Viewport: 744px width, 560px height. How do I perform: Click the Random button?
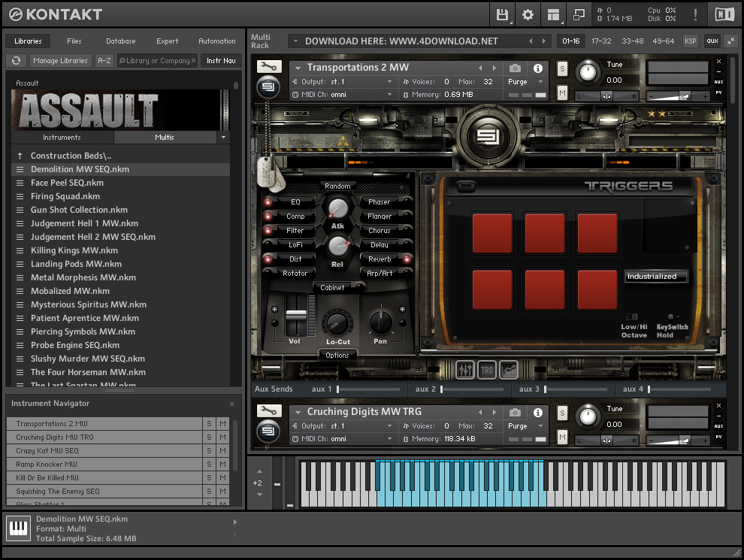[337, 186]
